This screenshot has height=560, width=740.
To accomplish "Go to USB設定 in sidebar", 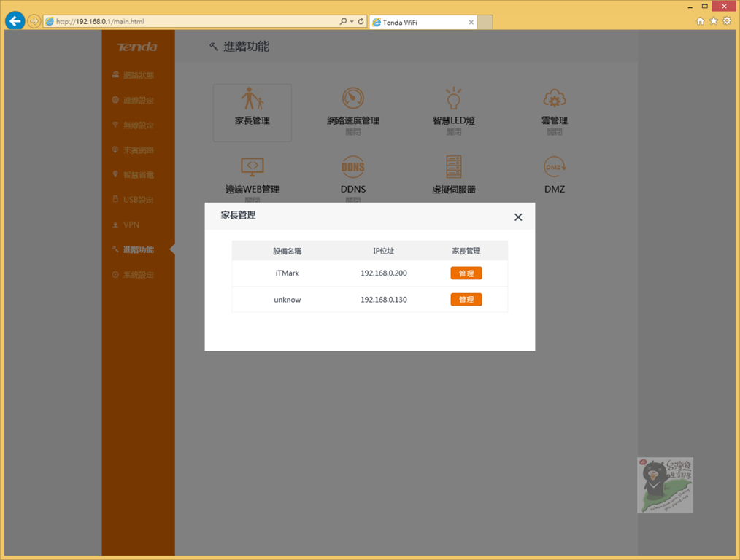I will point(133,200).
